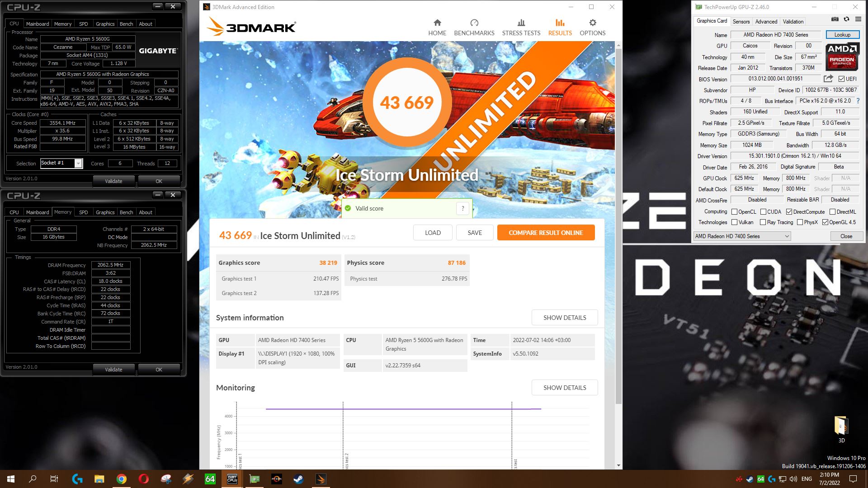Click the AMD Radeon Graphics logo in GPU-Z
Image resolution: width=868 pixels, height=488 pixels.
point(842,57)
